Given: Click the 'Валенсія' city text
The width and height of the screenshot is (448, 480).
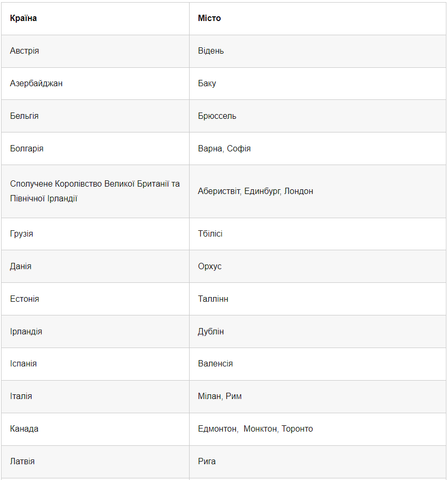Looking at the screenshot, I should coord(215,364).
